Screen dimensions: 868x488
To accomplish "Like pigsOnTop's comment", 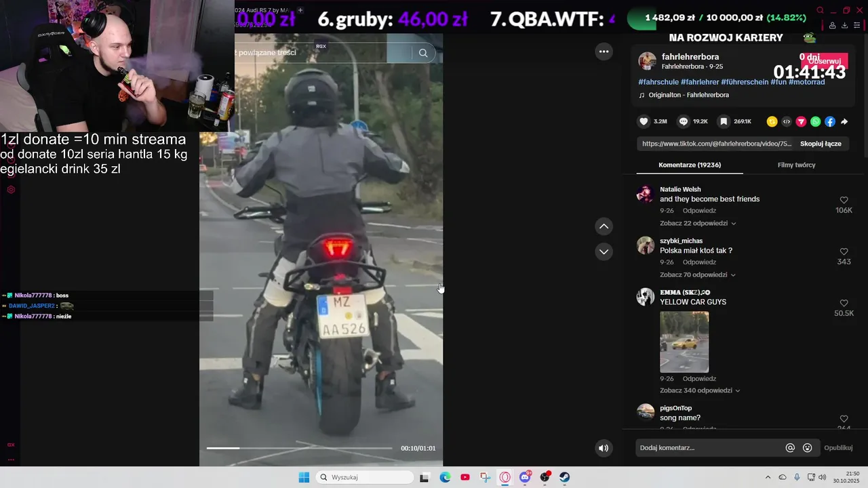I will (844, 419).
